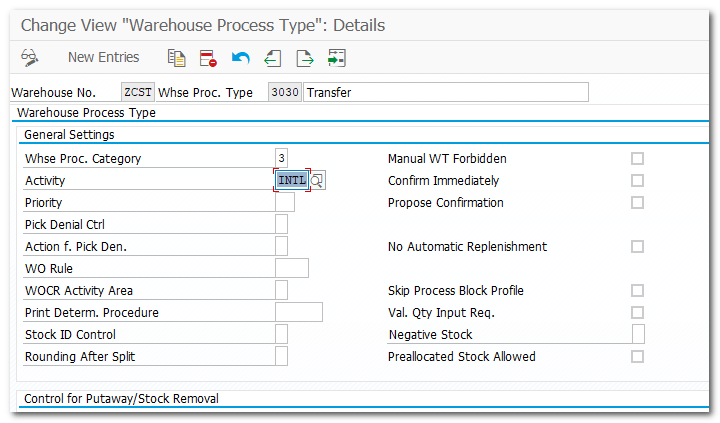Click the Delete entry icon
Screen dimensions: 720x423
(208, 57)
